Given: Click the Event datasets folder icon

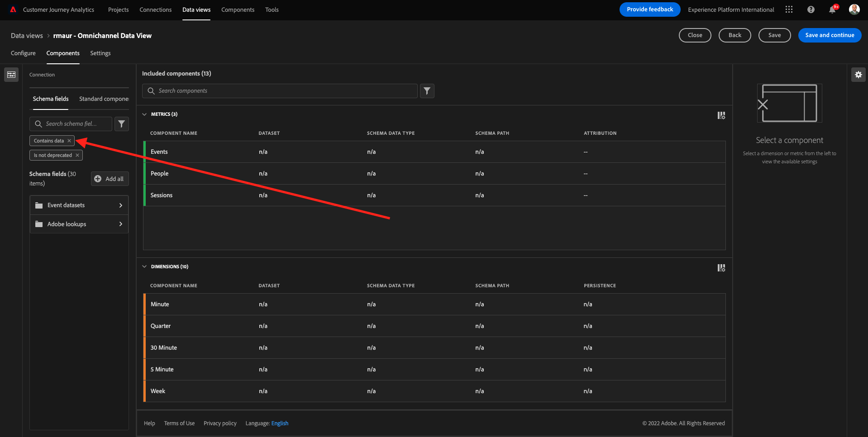Looking at the screenshot, I should (x=39, y=205).
